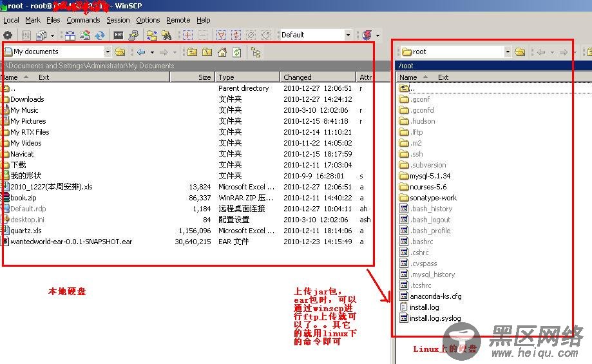Click local Open Directory folder icon
This screenshot has width=592, height=364.
pos(120,52)
